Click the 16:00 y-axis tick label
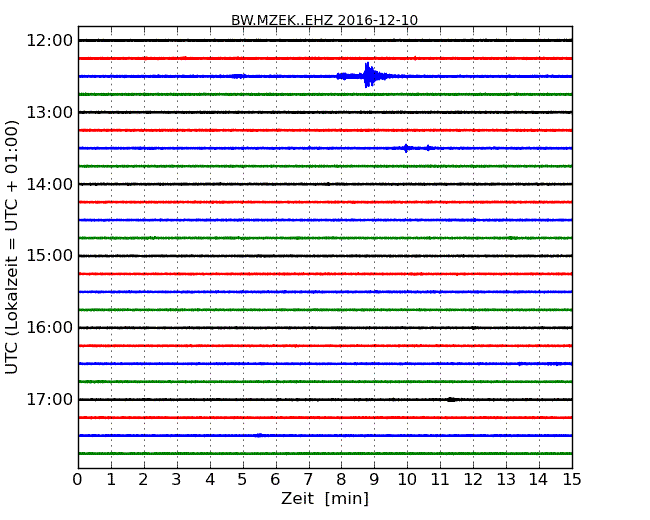 49,327
